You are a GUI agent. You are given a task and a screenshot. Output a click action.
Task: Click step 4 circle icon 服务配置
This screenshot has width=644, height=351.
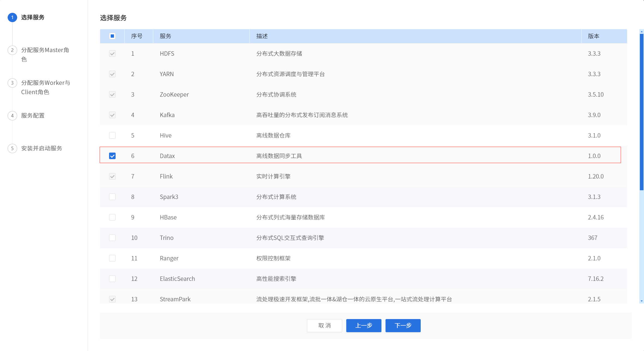click(12, 116)
